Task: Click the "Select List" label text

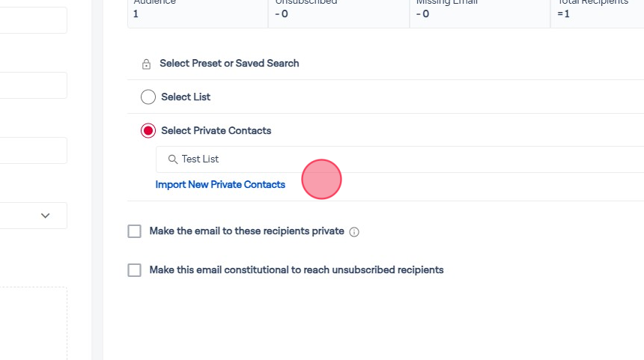Action: 186,97
